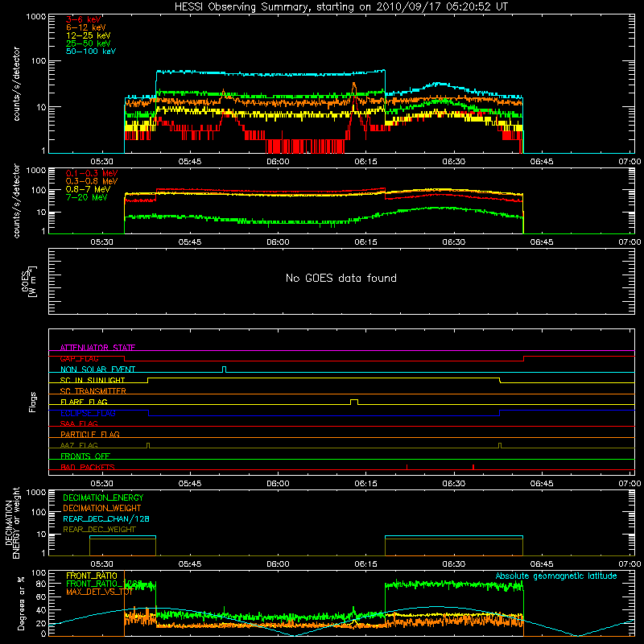The image size is (644, 644).
Task: Click the 05:45 tick under the MeV panel
Action: [190, 242]
